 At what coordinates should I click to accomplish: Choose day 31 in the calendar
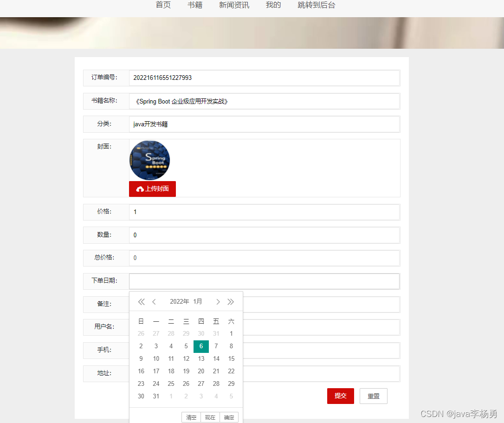click(156, 397)
